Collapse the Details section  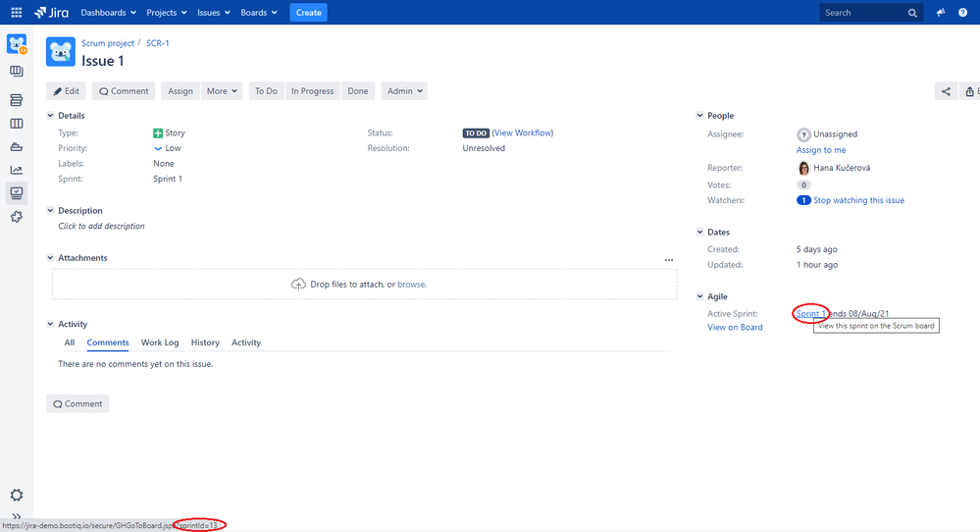point(50,116)
